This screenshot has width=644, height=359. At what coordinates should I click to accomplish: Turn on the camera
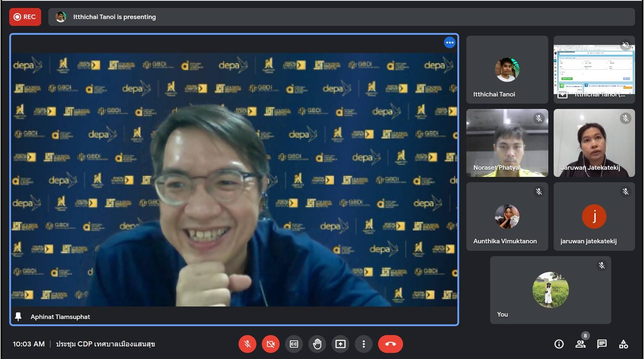click(270, 344)
